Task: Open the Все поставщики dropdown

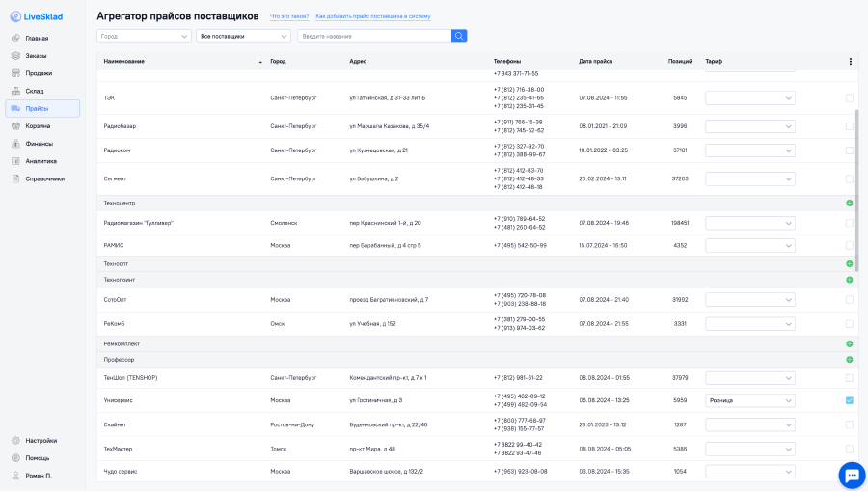Action: click(x=244, y=36)
